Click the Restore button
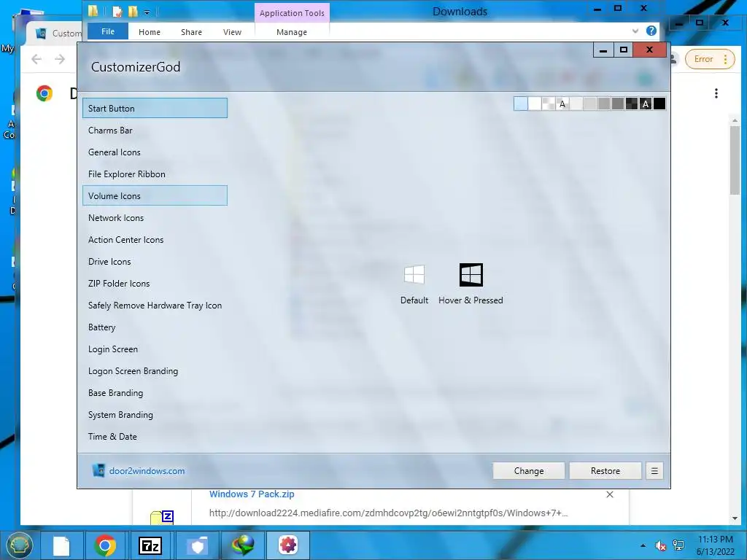Image resolution: width=747 pixels, height=560 pixels. [605, 471]
